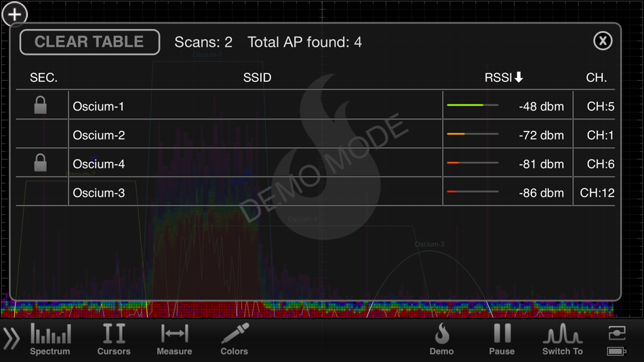644x362 pixels.
Task: Click the orange signal bar of Oscium-2
Action: point(472,134)
